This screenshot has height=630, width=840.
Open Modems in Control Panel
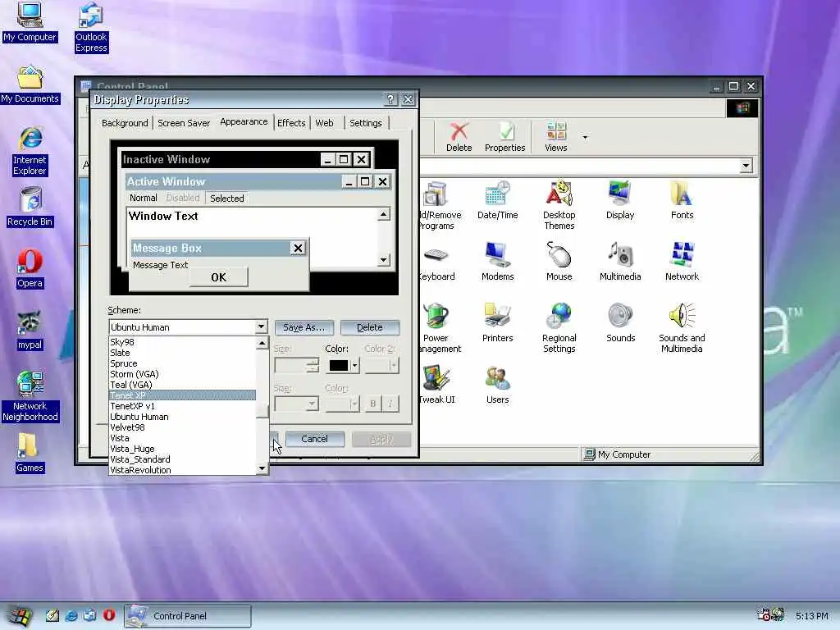497,262
